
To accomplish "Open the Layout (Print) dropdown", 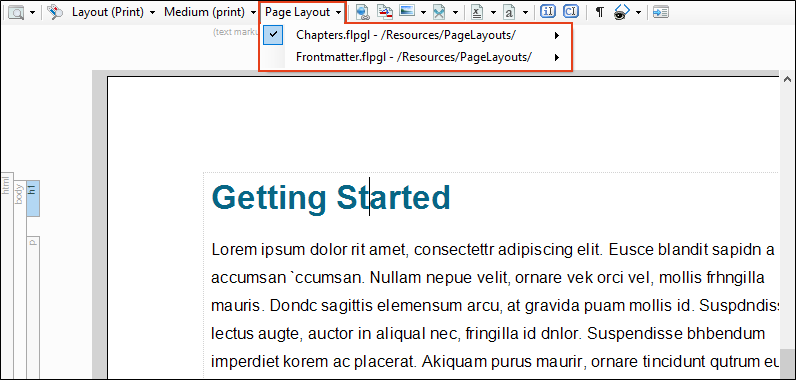I will pos(114,12).
